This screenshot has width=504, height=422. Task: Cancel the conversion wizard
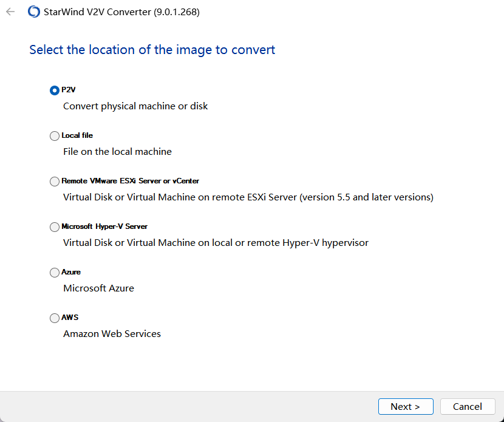tap(468, 407)
